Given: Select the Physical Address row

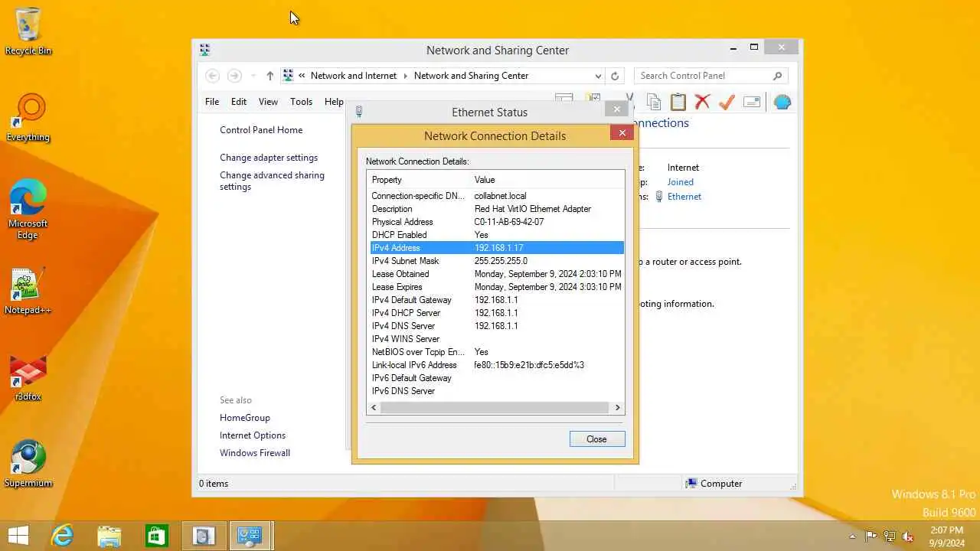Looking at the screenshot, I should pyautogui.click(x=497, y=222).
